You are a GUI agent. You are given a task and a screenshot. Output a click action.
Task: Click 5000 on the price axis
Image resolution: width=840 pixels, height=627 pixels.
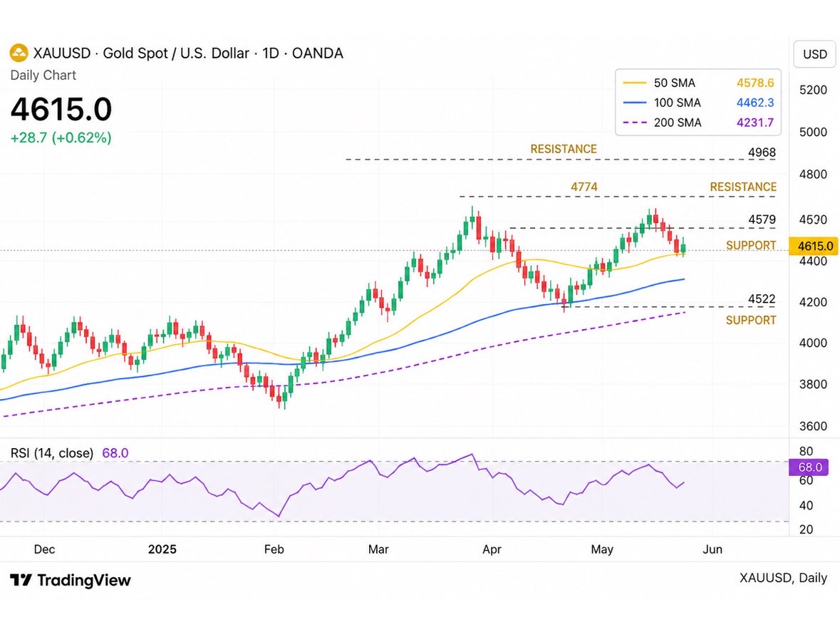pos(813,133)
